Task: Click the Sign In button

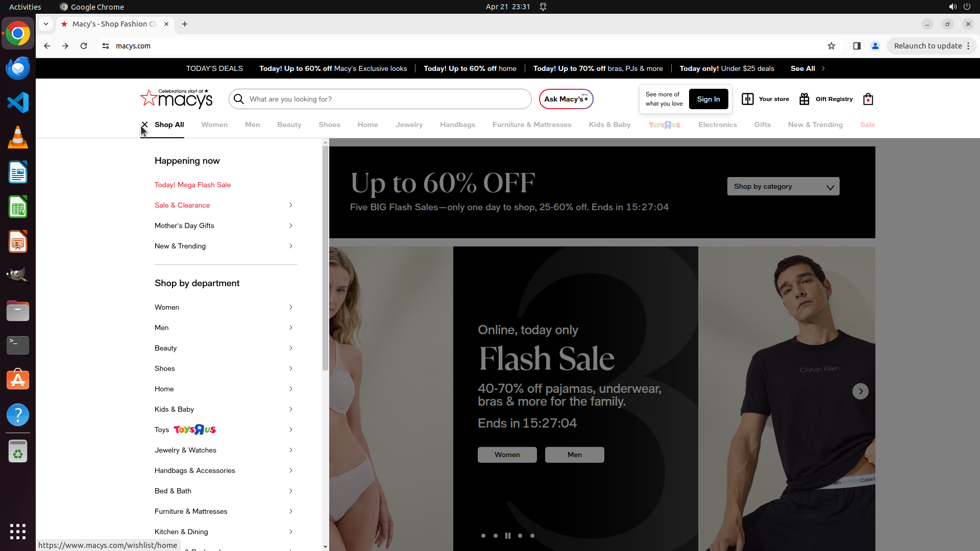Action: tap(708, 99)
